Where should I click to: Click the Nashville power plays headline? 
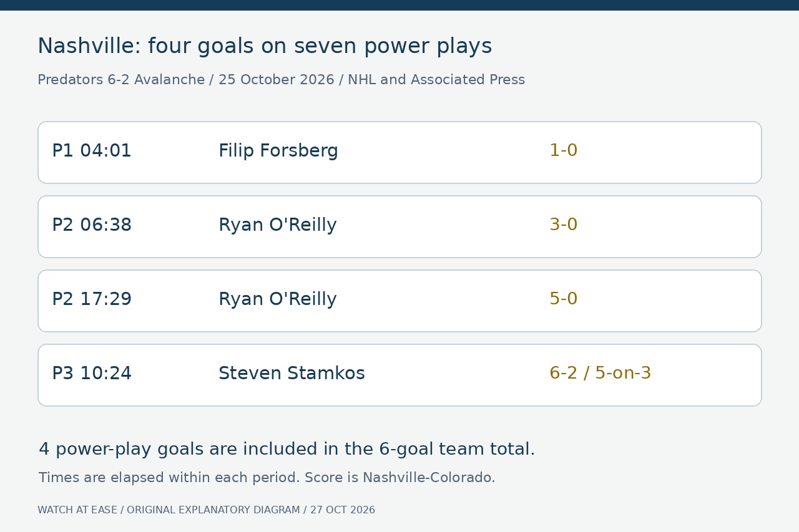click(x=265, y=47)
